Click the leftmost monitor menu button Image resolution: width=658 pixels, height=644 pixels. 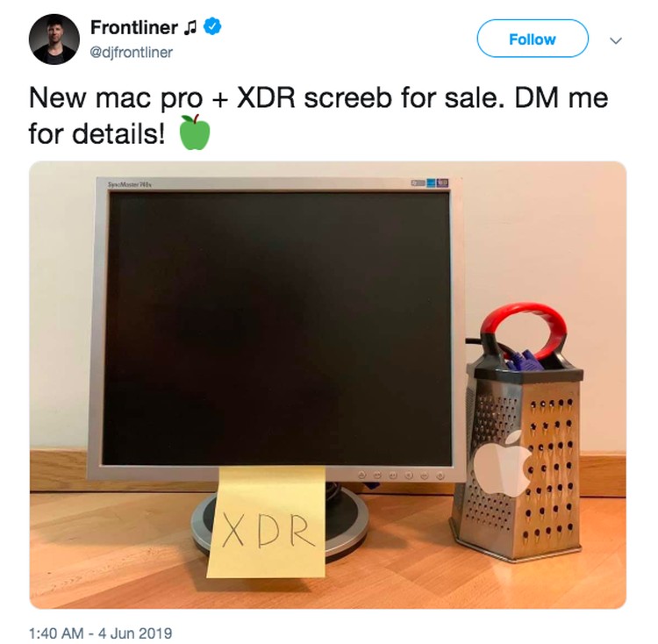tap(361, 476)
